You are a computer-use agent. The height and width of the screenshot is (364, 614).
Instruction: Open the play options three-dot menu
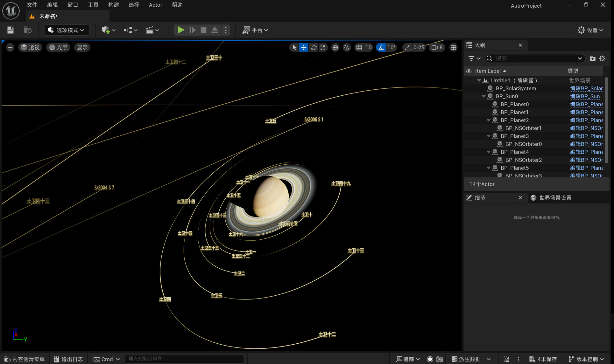coord(226,30)
